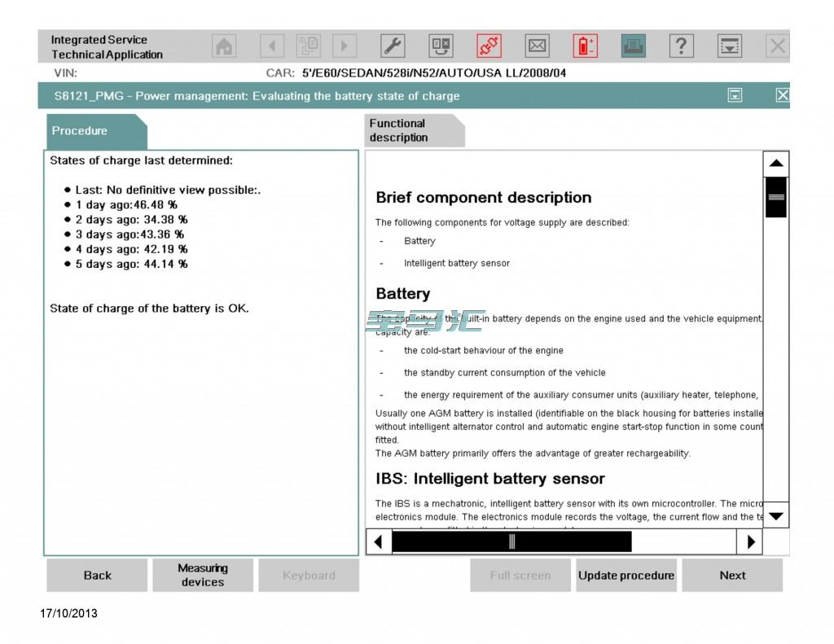Click the Update procedure button
The height and width of the screenshot is (644, 834).
(626, 575)
